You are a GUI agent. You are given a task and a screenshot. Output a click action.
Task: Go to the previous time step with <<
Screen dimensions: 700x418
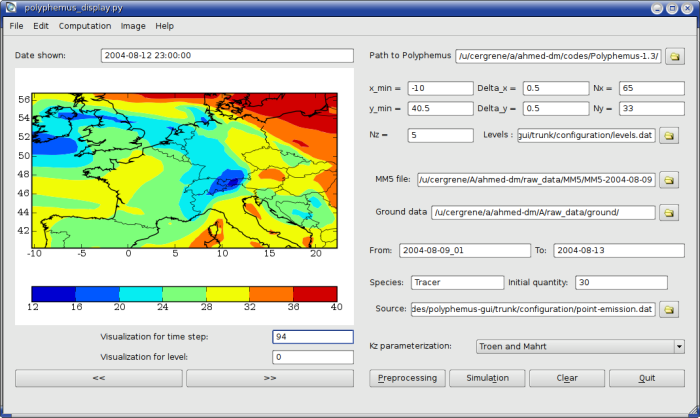(99, 378)
